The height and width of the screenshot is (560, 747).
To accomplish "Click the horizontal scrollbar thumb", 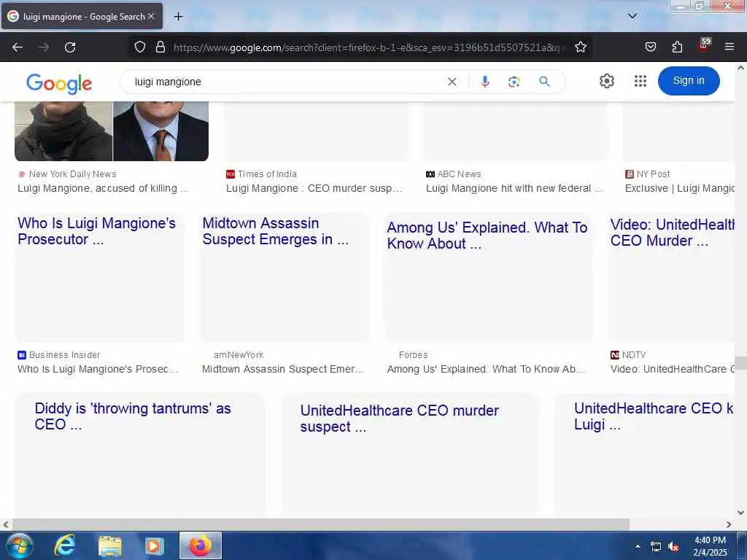I will [321, 524].
